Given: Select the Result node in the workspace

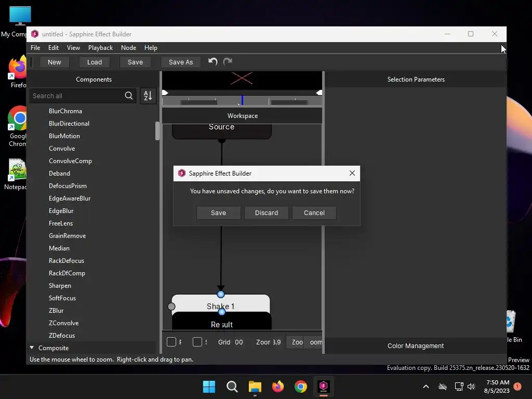Looking at the screenshot, I should (221, 322).
